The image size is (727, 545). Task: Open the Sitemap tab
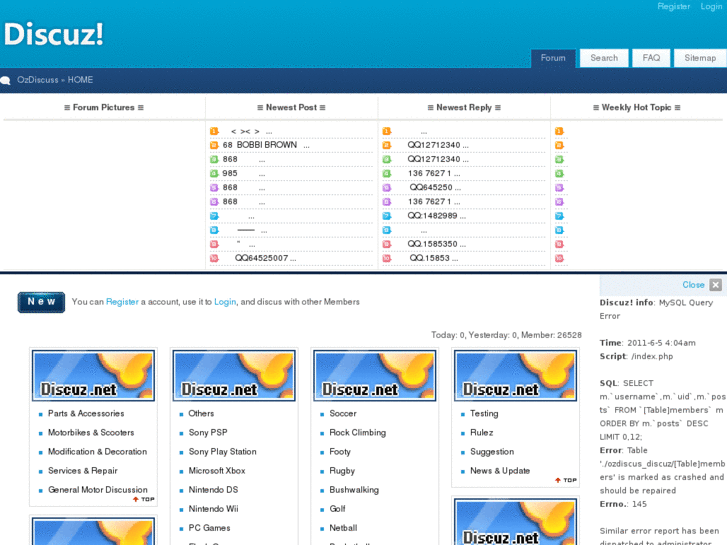700,58
